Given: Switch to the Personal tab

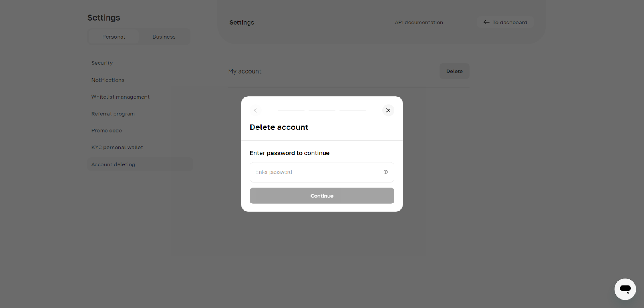Looking at the screenshot, I should click(x=114, y=37).
